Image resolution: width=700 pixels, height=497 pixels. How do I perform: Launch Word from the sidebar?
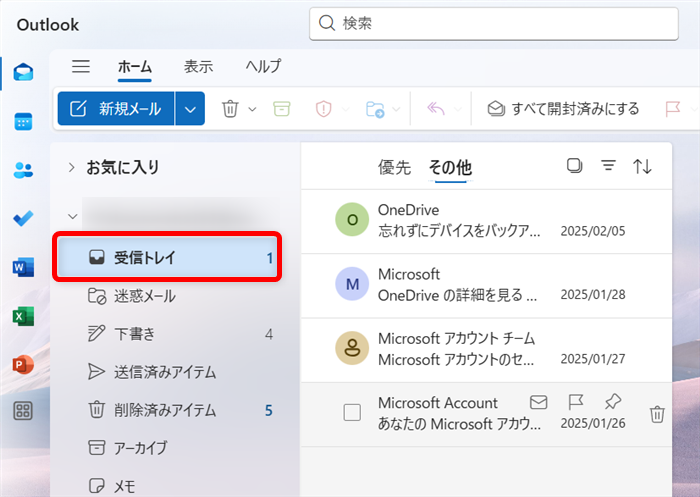pyautogui.click(x=23, y=267)
